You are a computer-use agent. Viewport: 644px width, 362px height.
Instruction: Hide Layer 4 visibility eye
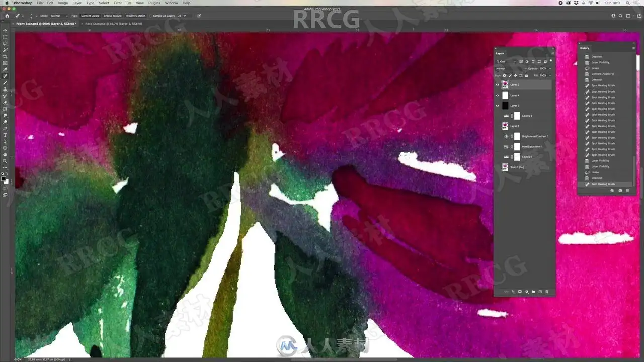click(x=498, y=95)
